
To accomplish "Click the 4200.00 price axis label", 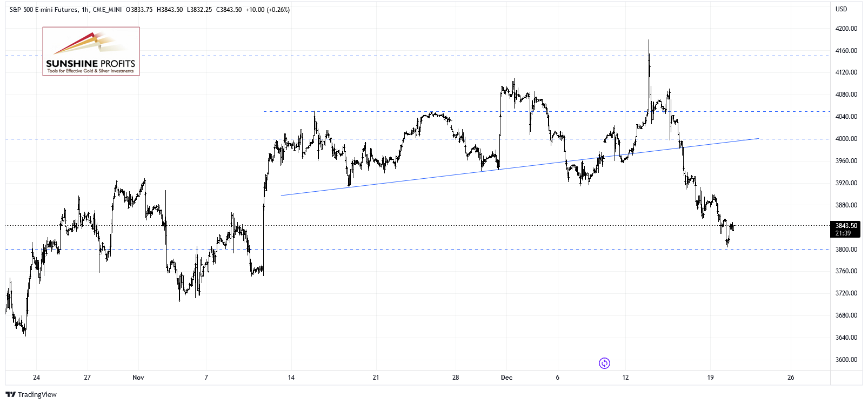I will pos(846,29).
